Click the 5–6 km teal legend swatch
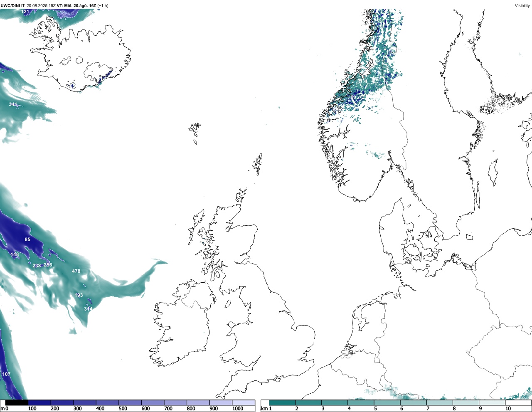The height and width of the screenshot is (412, 532). [x=387, y=402]
